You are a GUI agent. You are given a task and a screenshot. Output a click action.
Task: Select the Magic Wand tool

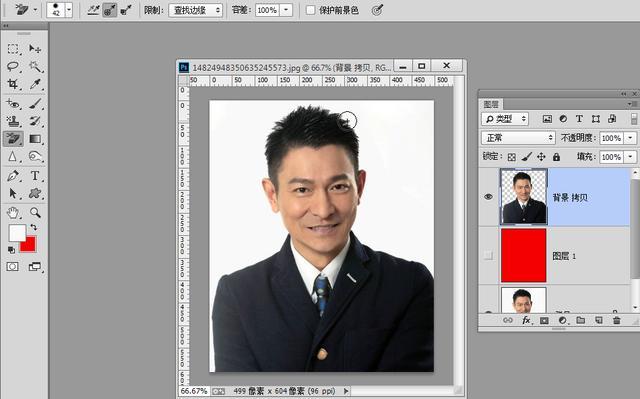pos(35,66)
